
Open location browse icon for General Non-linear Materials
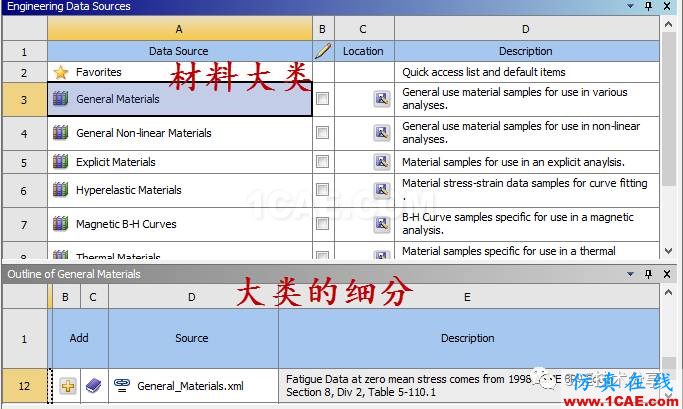pyautogui.click(x=382, y=132)
